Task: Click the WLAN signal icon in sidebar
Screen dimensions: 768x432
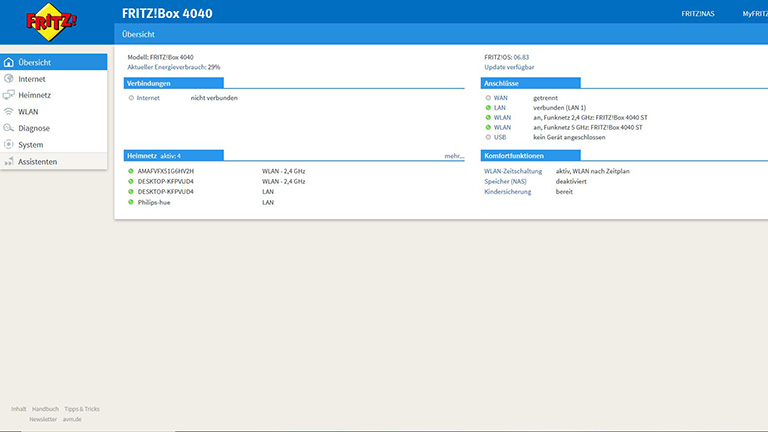Action: (x=9, y=112)
